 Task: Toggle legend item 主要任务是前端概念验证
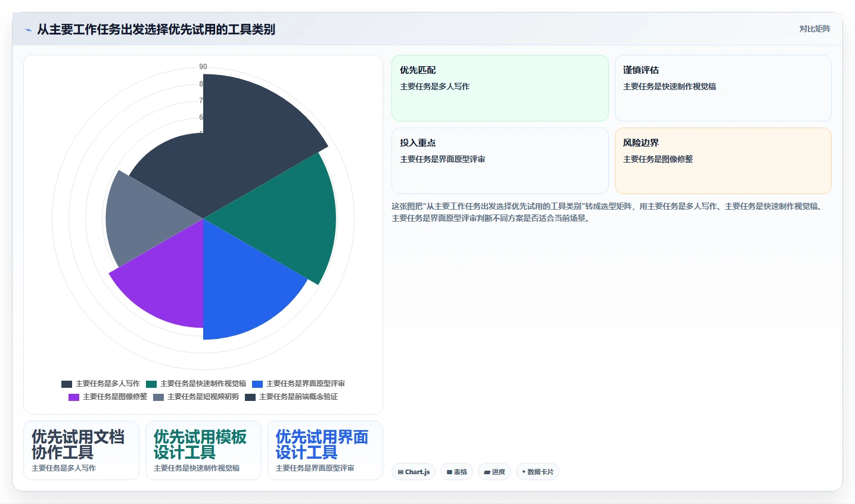291,397
